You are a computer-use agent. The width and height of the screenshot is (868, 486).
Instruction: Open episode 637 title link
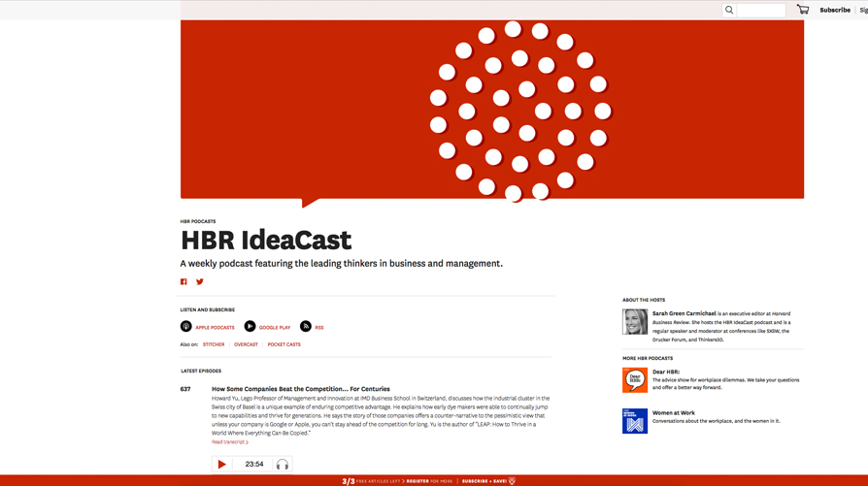pos(301,389)
